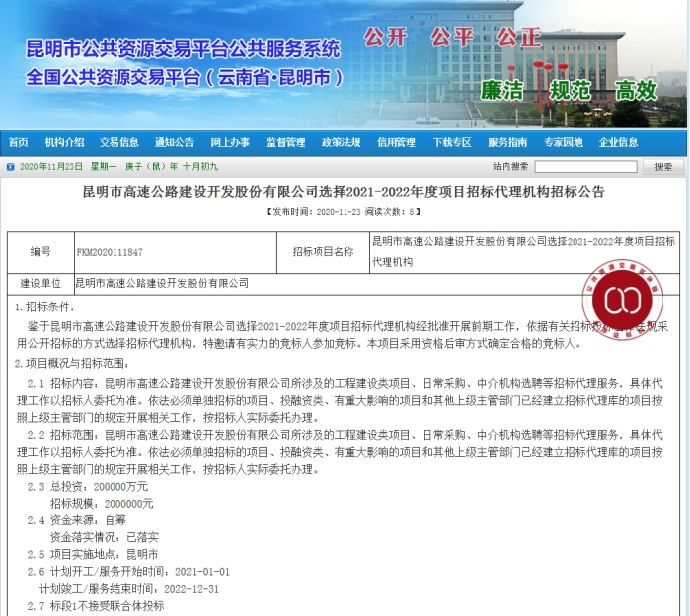Open the 机构介绍 navigation menu
Screen dimensions: 690x616
point(65,142)
